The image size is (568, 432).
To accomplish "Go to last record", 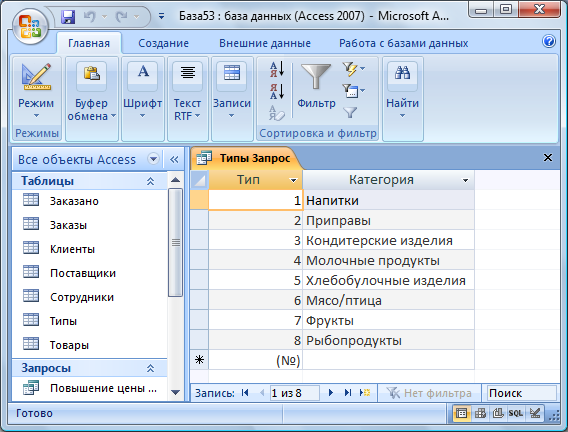I will [348, 393].
